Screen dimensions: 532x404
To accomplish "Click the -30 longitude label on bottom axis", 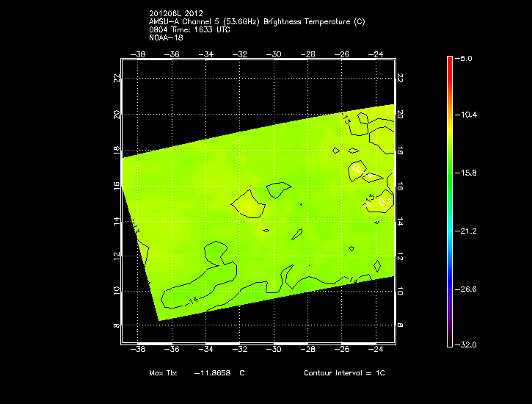I will pyautogui.click(x=274, y=351).
